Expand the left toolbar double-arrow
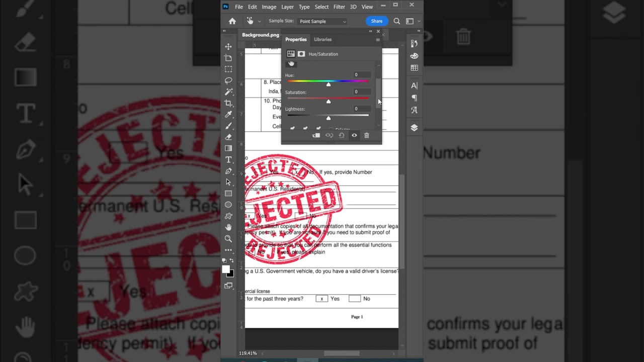Image resolution: width=644 pixels, height=362 pixels. [x=224, y=31]
